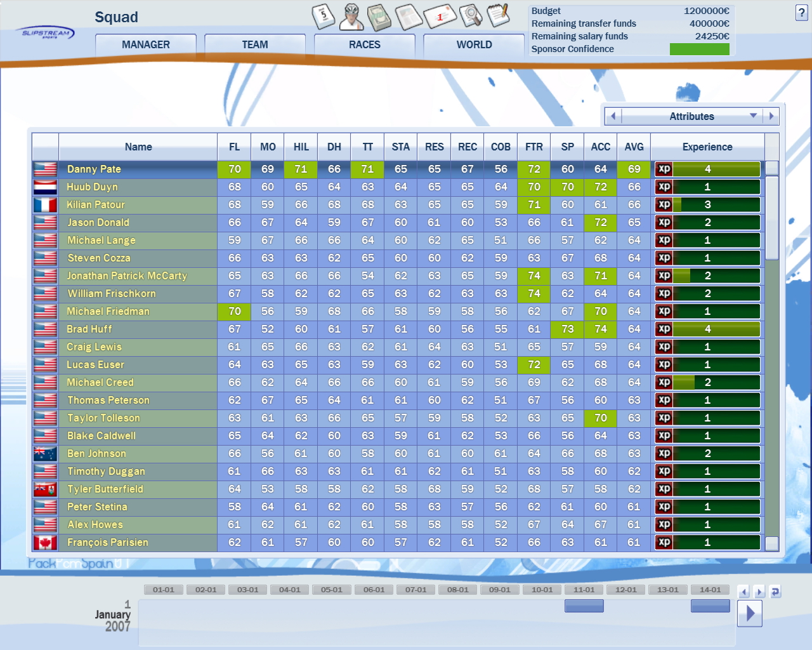
Task: Click the question mark help icon
Action: pyautogui.click(x=801, y=13)
